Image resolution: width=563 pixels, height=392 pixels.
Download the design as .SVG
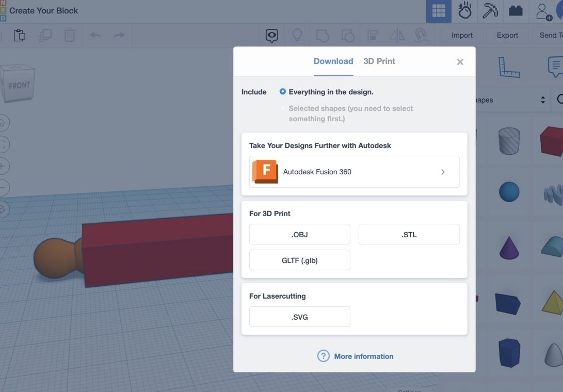(299, 317)
